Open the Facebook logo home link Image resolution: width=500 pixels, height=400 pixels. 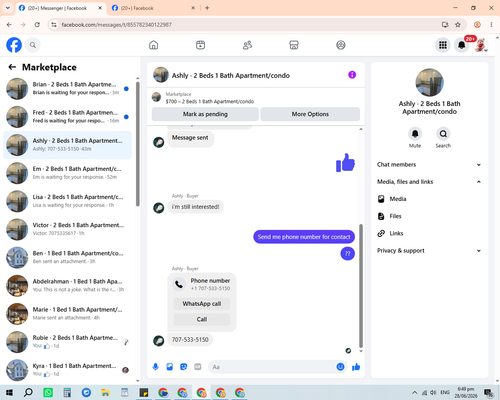pos(14,45)
